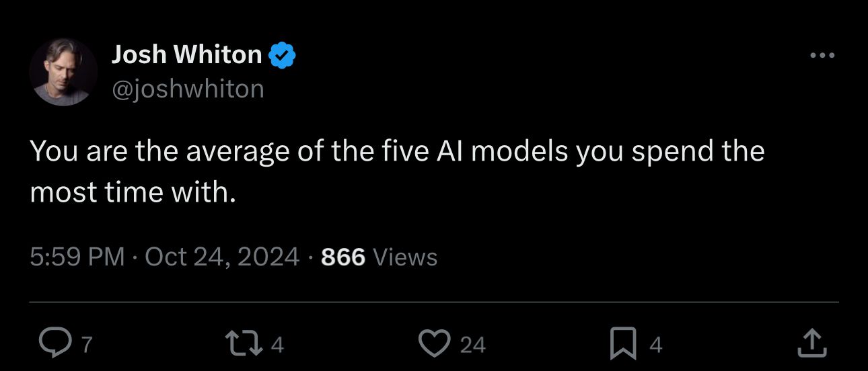Click the repost count of 4
This screenshot has width=868, height=371.
coord(277,345)
